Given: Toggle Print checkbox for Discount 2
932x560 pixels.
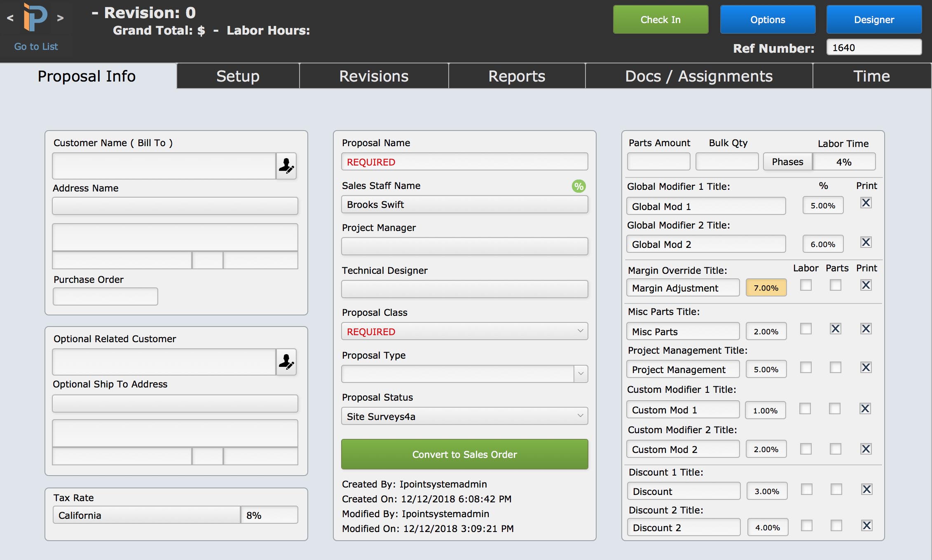Looking at the screenshot, I should tap(866, 525).
